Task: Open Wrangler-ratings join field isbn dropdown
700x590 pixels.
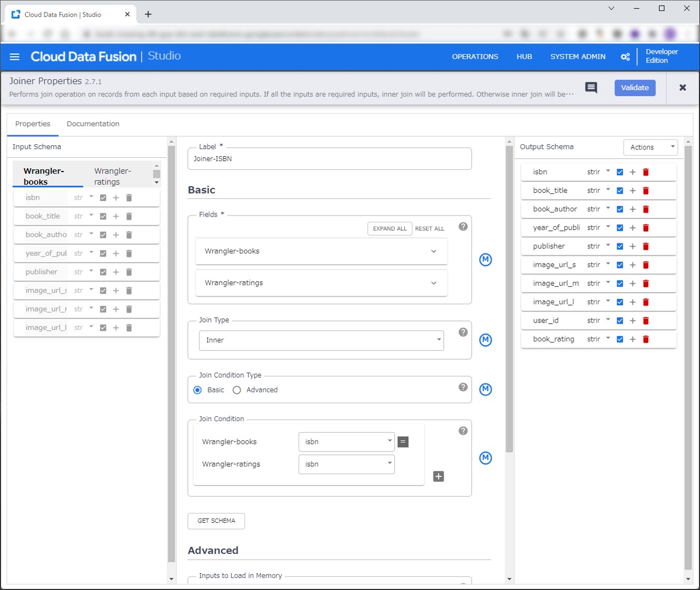Action: pos(346,464)
